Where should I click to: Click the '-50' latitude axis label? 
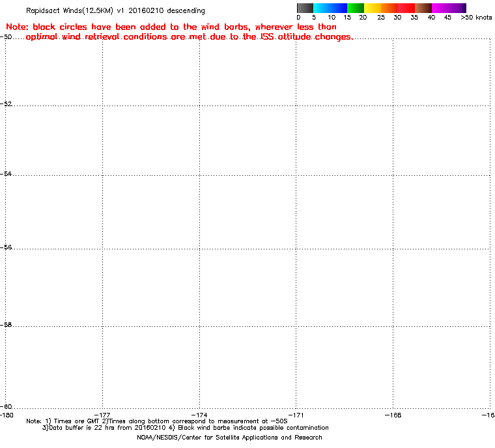coord(6,37)
